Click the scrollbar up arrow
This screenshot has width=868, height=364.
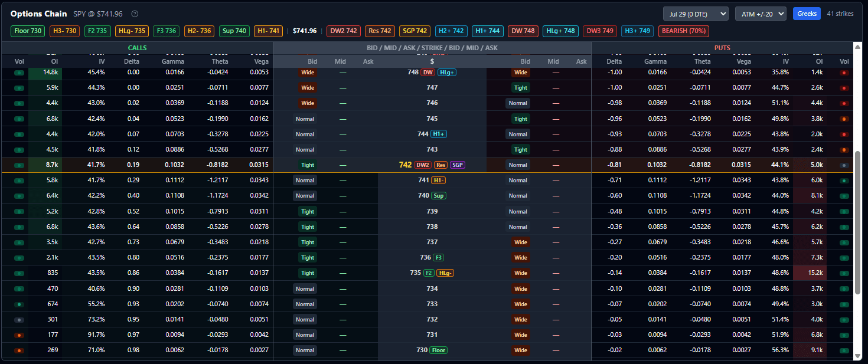[858, 46]
